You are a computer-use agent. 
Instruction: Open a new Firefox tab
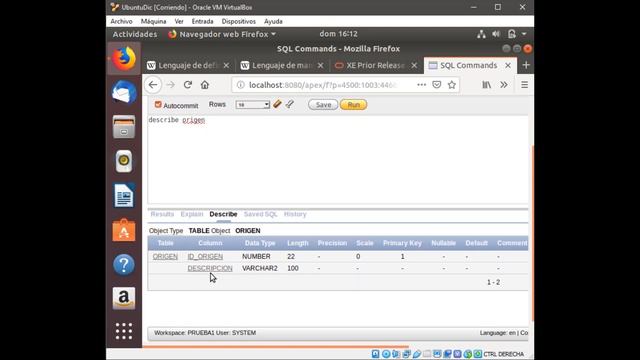pyautogui.click(x=526, y=65)
